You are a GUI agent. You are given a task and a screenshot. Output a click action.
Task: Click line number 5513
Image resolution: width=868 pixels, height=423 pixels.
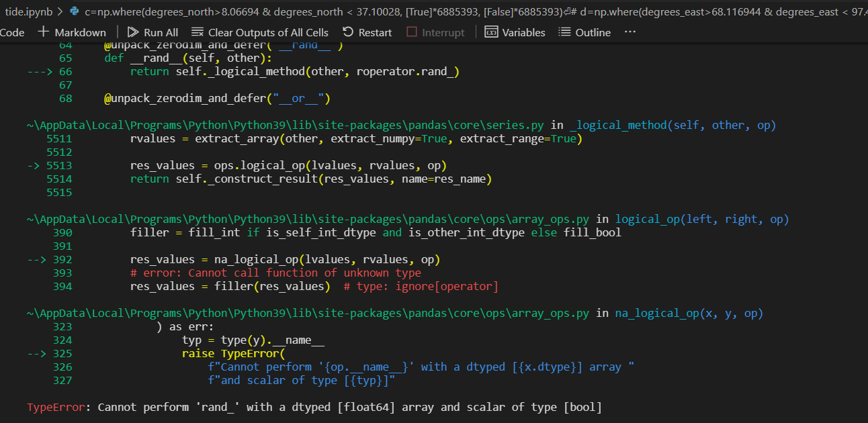(x=59, y=165)
